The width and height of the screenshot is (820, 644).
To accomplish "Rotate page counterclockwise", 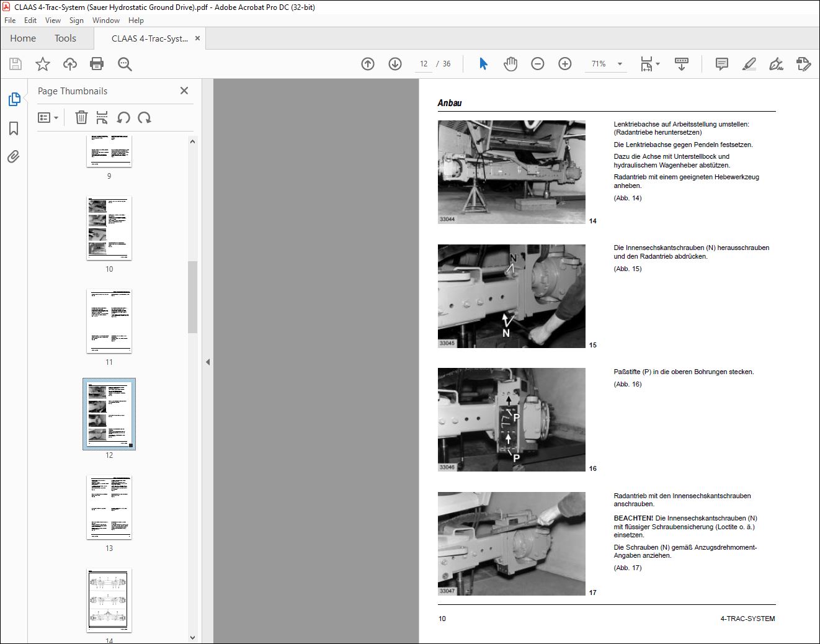I will (123, 117).
